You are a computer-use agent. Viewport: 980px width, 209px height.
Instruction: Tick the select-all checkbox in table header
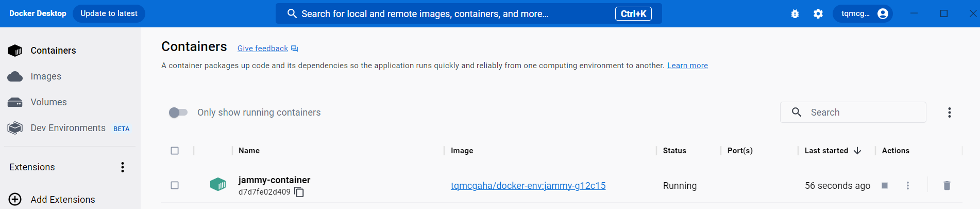coord(175,151)
